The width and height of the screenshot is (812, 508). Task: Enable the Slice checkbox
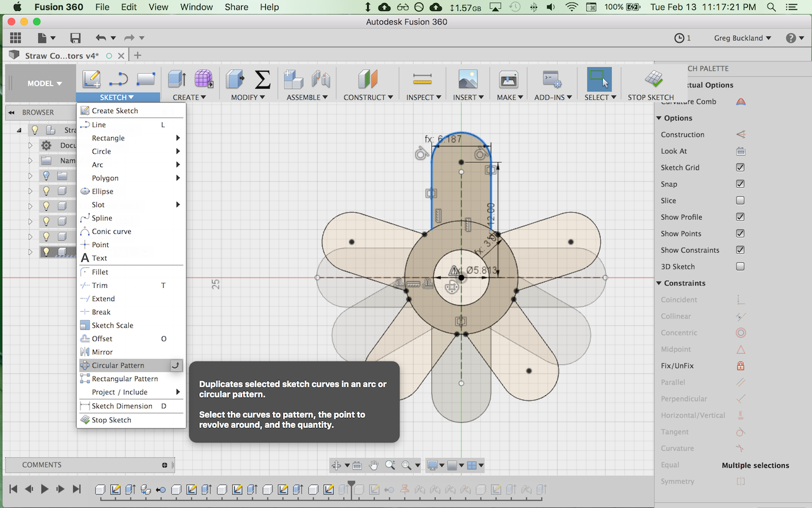tap(740, 201)
